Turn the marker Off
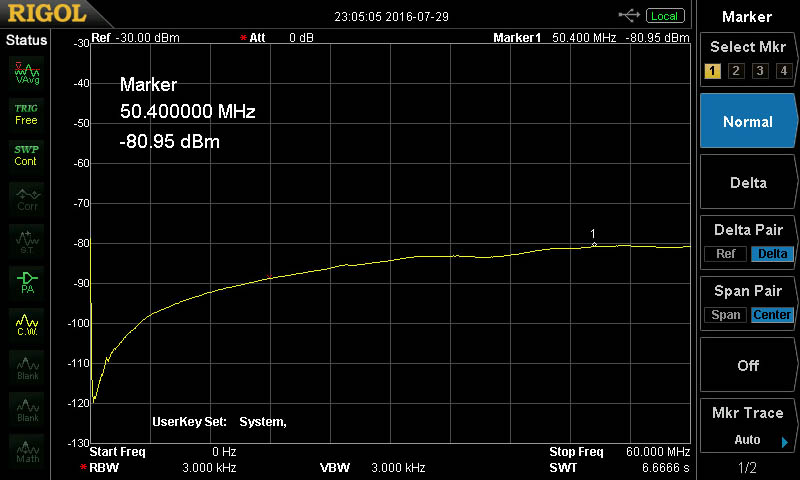This screenshot has width=800, height=480. point(748,366)
